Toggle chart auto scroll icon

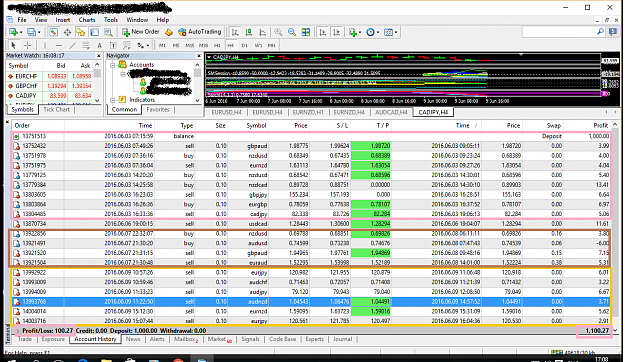pyautogui.click(x=322, y=32)
